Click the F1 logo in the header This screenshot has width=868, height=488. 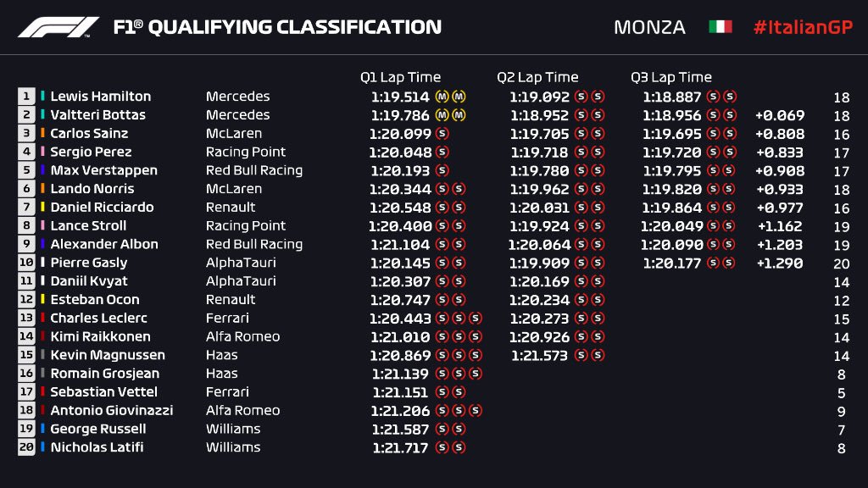coord(58,27)
